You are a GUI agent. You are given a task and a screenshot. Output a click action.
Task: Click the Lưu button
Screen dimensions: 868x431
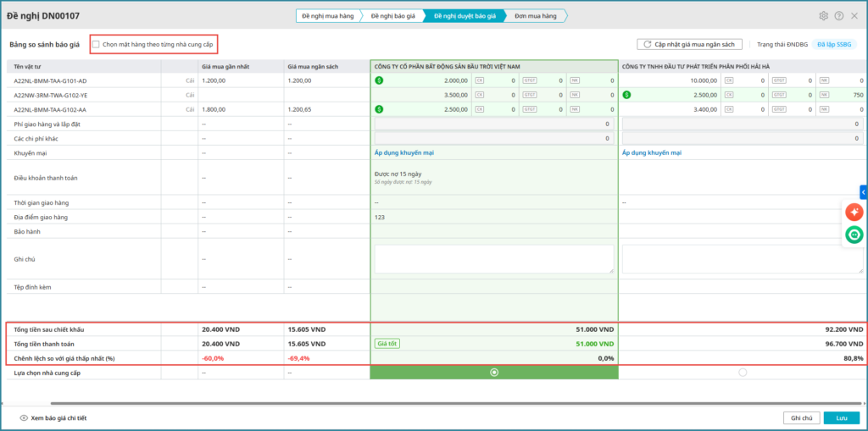841,418
